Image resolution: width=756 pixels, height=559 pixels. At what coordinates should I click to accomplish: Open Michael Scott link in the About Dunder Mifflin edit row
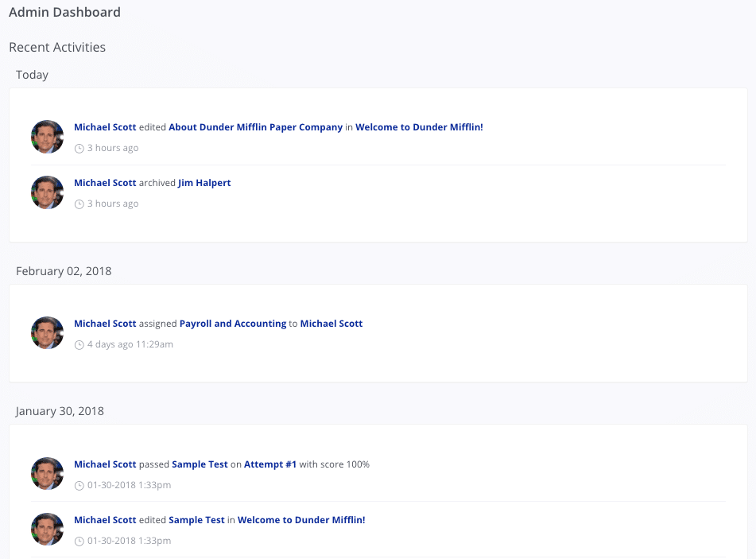click(105, 127)
